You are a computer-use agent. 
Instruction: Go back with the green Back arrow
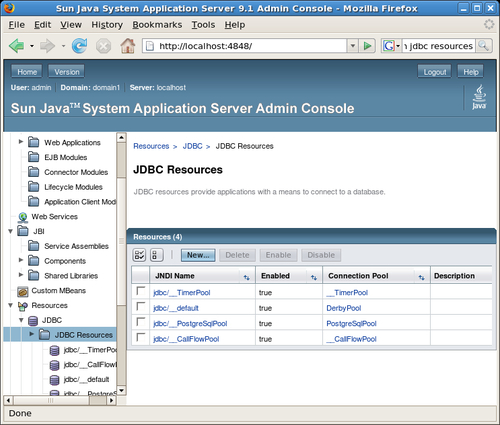point(16,46)
